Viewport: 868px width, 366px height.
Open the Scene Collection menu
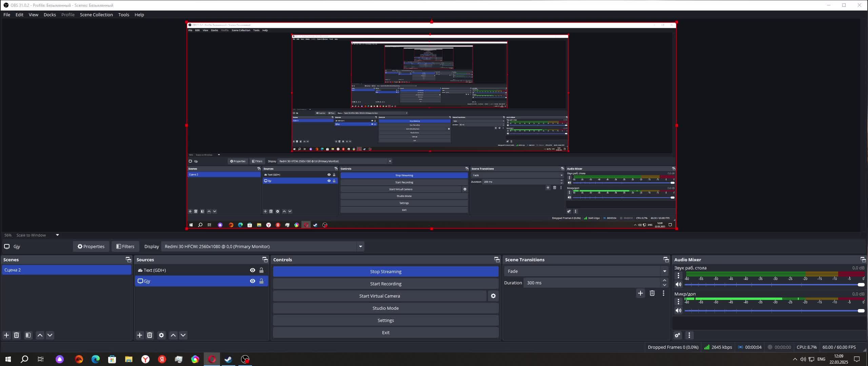(x=96, y=15)
